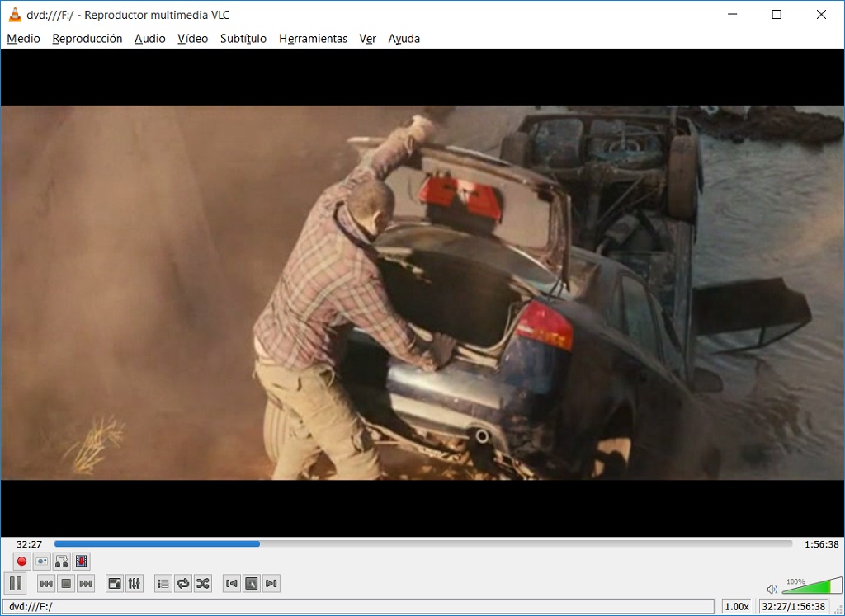Screen dimensions: 845x616
Task: Open the Vídeo menu
Action: [x=193, y=39]
